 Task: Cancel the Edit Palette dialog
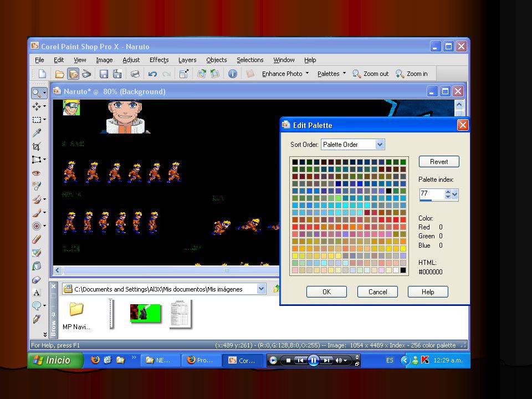pyautogui.click(x=377, y=292)
